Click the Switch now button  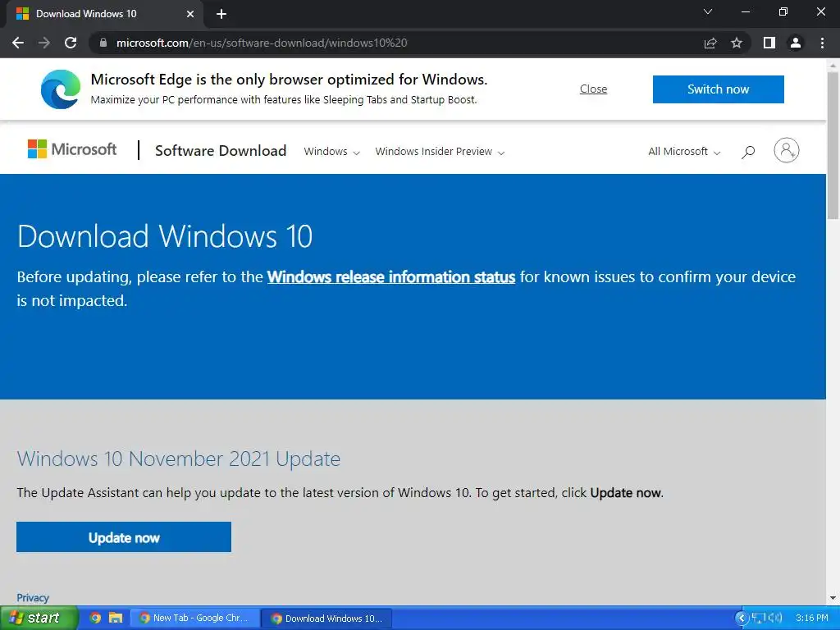pos(719,89)
